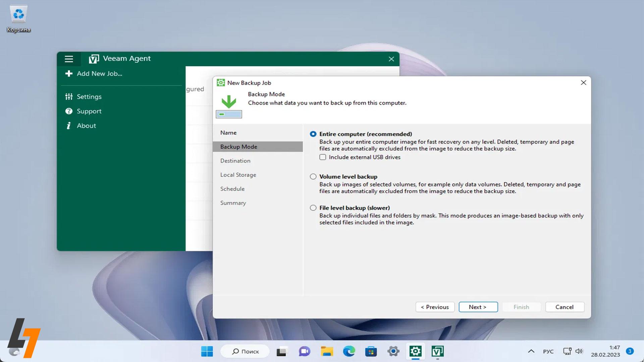Choose File level backup mode

(x=313, y=207)
